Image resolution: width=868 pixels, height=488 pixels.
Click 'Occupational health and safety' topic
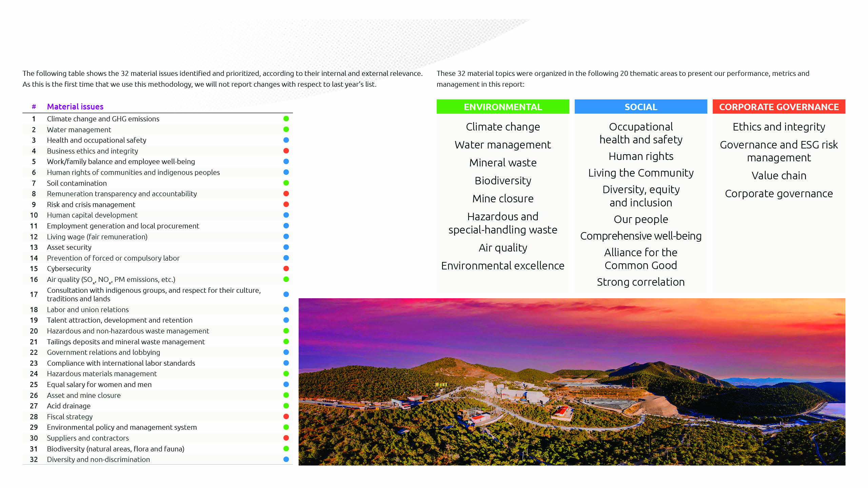tap(641, 133)
